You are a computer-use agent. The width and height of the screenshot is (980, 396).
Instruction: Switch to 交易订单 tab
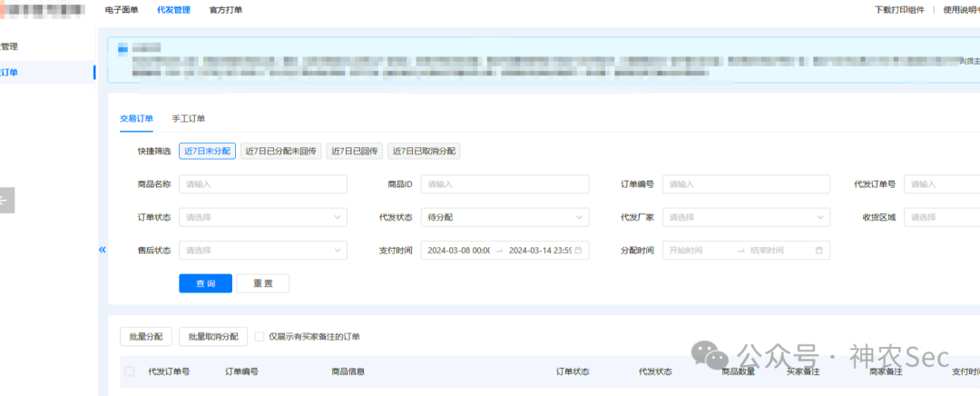click(x=136, y=118)
